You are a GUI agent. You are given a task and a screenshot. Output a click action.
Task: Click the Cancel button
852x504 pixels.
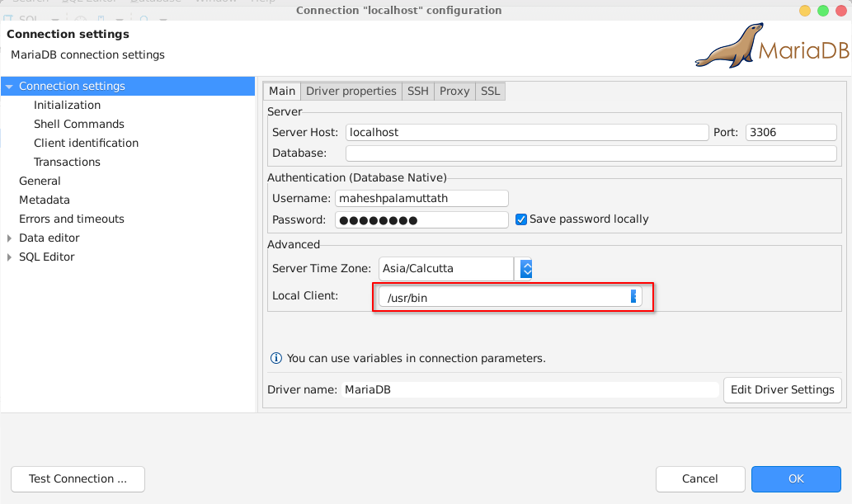pos(700,479)
